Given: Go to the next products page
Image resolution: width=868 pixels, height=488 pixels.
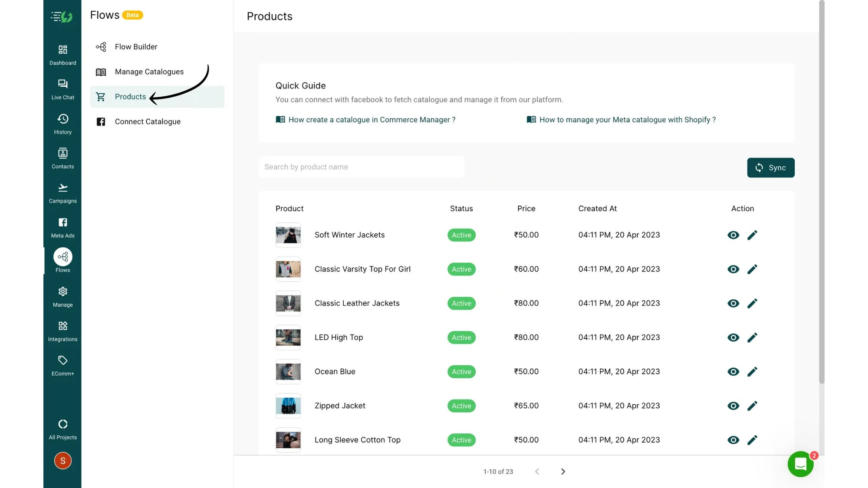Looking at the screenshot, I should pyautogui.click(x=562, y=472).
